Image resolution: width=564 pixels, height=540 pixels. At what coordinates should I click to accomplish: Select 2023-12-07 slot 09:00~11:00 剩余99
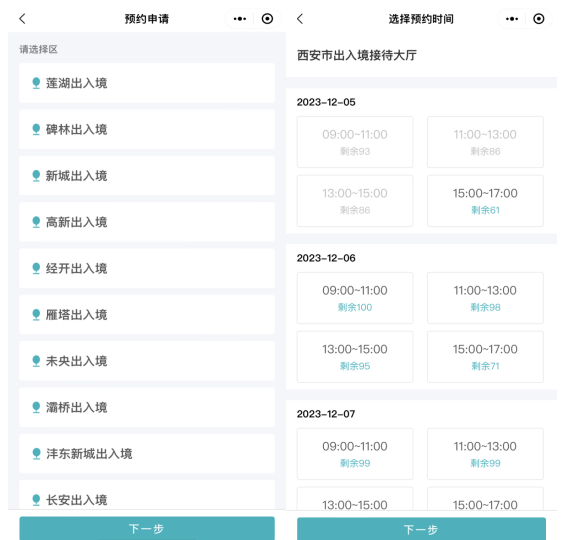355,454
